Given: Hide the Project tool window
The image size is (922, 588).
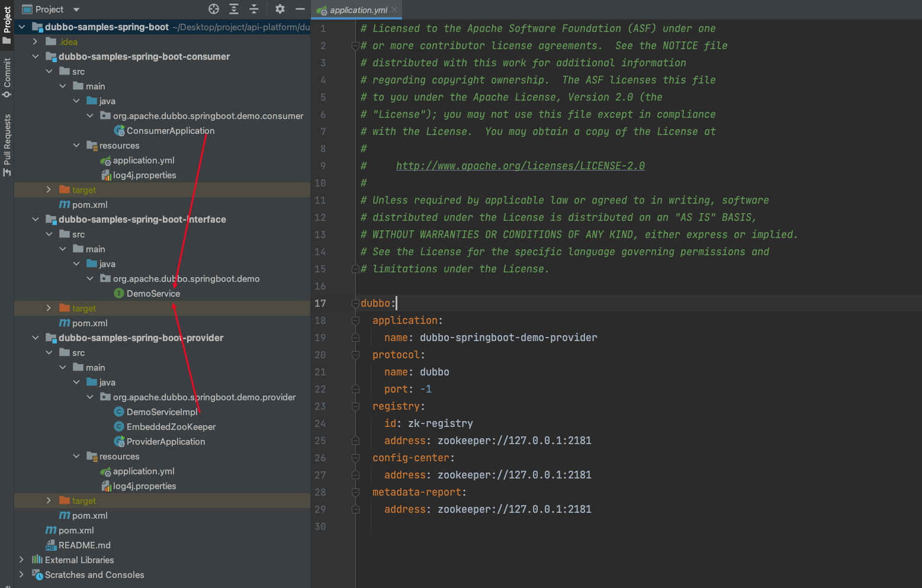Looking at the screenshot, I should (x=300, y=9).
